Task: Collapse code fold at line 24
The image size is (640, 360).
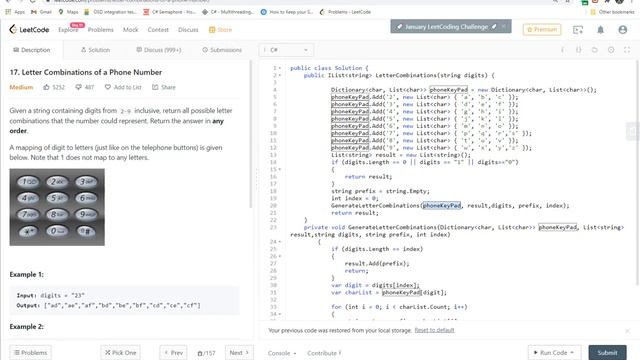Action: (x=280, y=242)
